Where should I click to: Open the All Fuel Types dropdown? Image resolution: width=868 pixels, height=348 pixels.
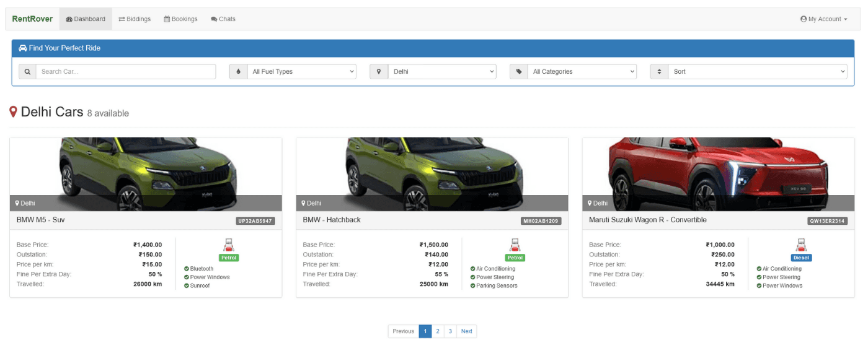click(x=301, y=71)
